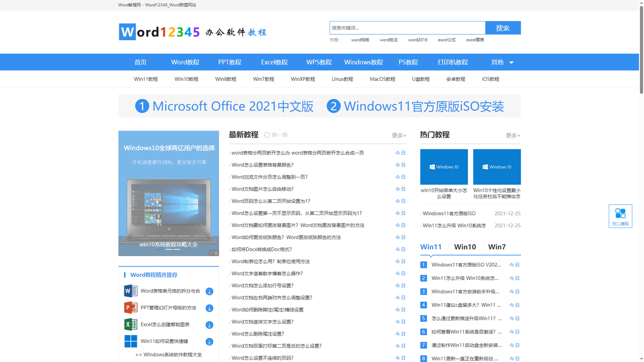Click download icon for Word表格单元格的拆分与合
This screenshot has height=362, width=644.
pos(209,291)
